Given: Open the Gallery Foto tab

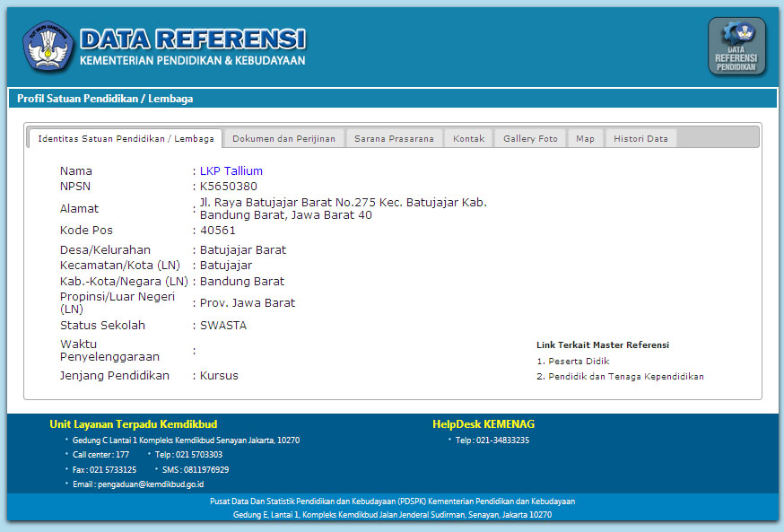Looking at the screenshot, I should point(529,137).
